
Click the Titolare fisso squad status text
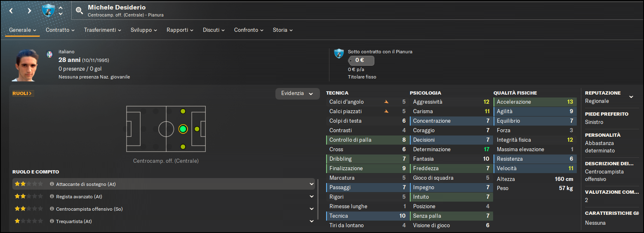(x=362, y=77)
